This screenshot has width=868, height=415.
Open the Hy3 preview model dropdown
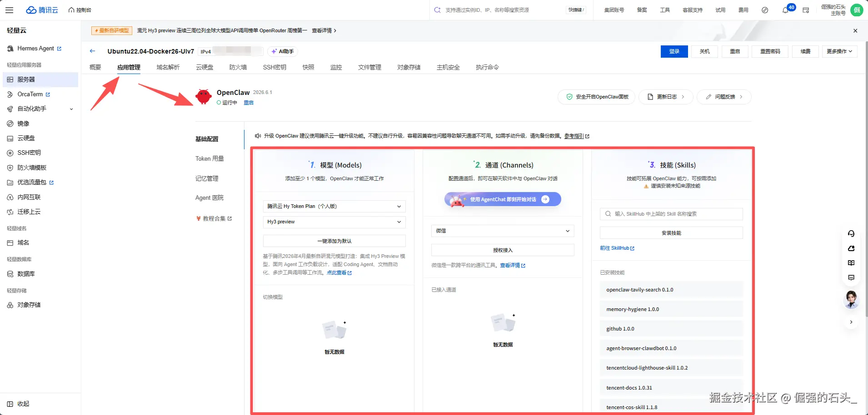334,222
